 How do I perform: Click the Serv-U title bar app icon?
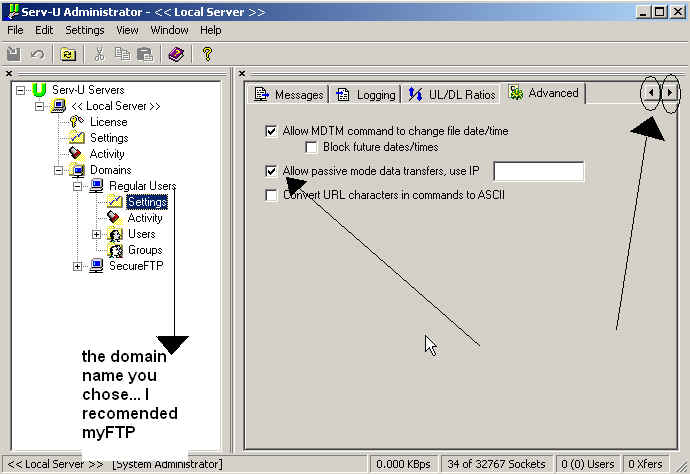(13, 11)
